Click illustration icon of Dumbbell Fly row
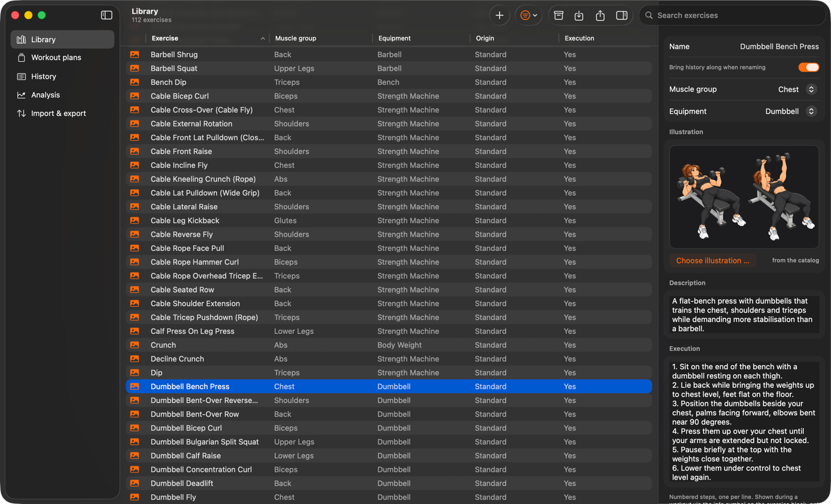Image resolution: width=831 pixels, height=504 pixels. click(134, 497)
